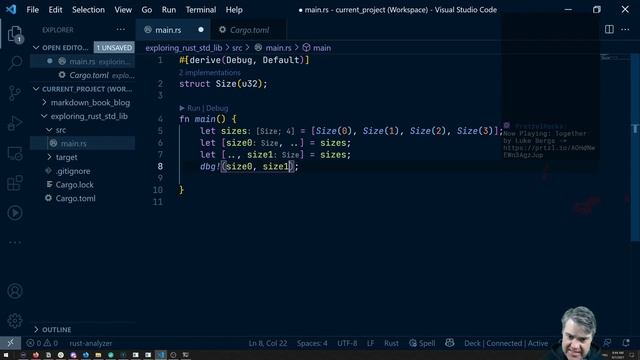Open Cargo.toml in the project tree
The height and width of the screenshot is (360, 640).
[x=75, y=198]
